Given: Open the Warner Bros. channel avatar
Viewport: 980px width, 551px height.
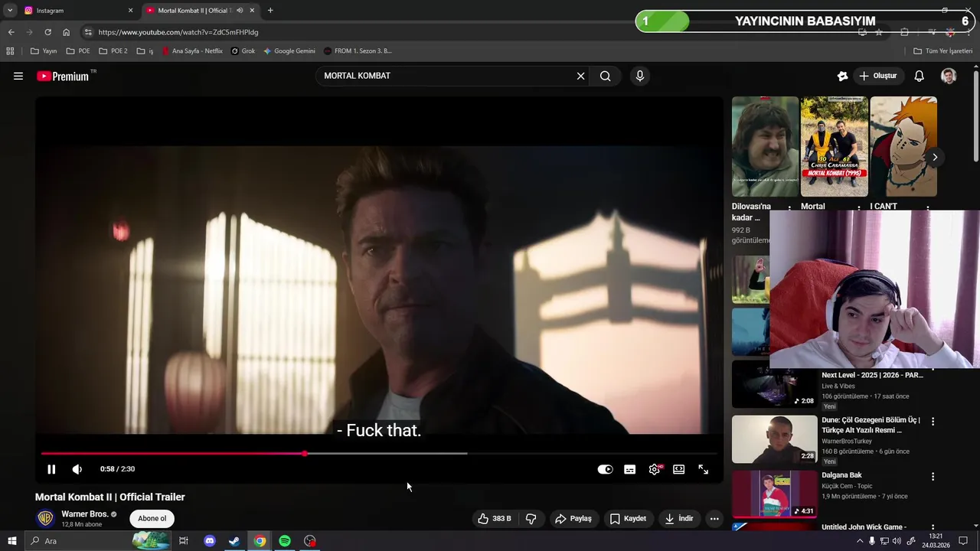Looking at the screenshot, I should 46,519.
